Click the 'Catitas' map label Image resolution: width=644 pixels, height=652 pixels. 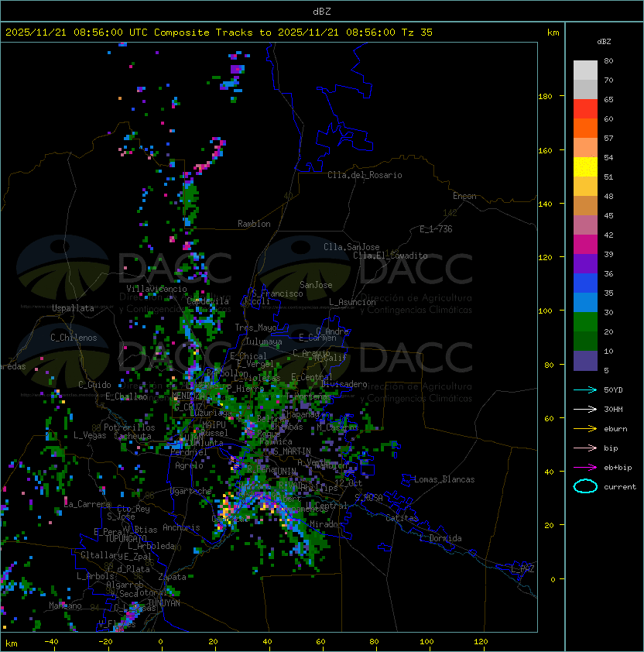(402, 518)
